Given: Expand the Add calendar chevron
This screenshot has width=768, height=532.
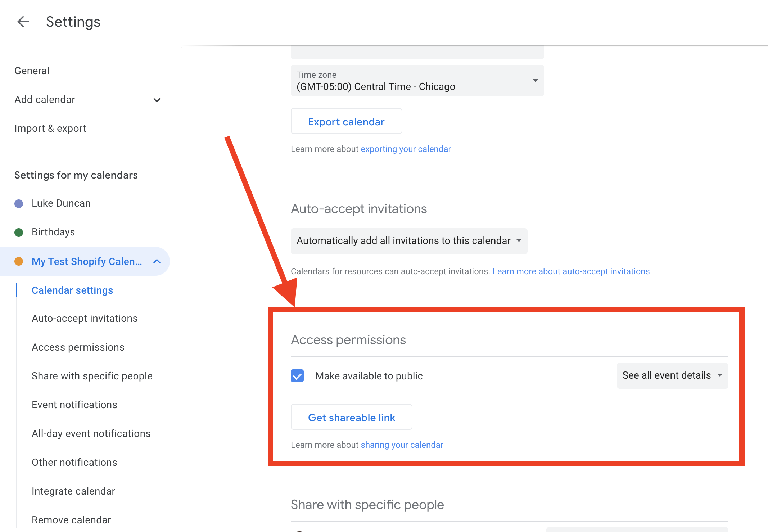Looking at the screenshot, I should (157, 100).
